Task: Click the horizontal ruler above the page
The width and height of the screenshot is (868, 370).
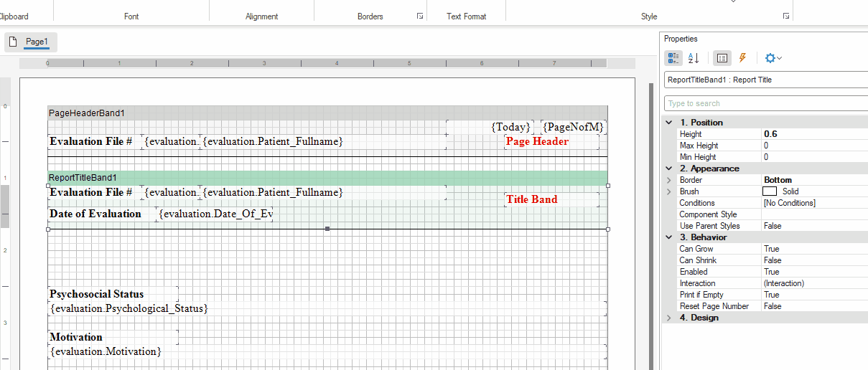Action: click(327, 63)
